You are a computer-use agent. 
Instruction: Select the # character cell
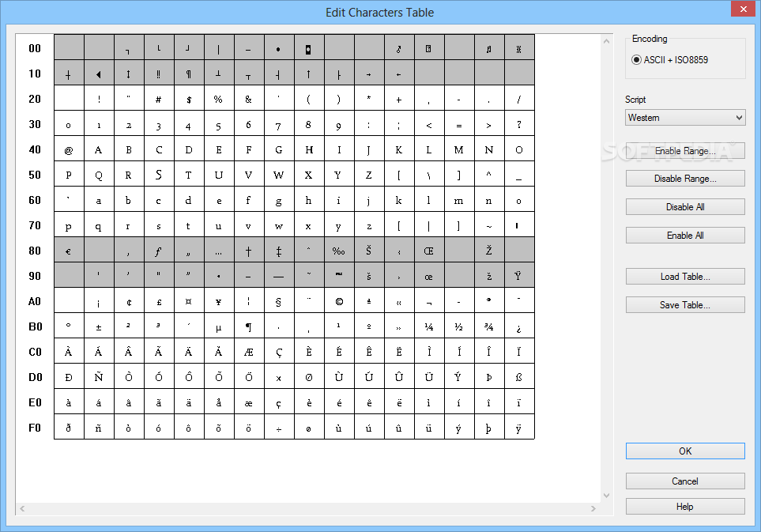coord(159,100)
